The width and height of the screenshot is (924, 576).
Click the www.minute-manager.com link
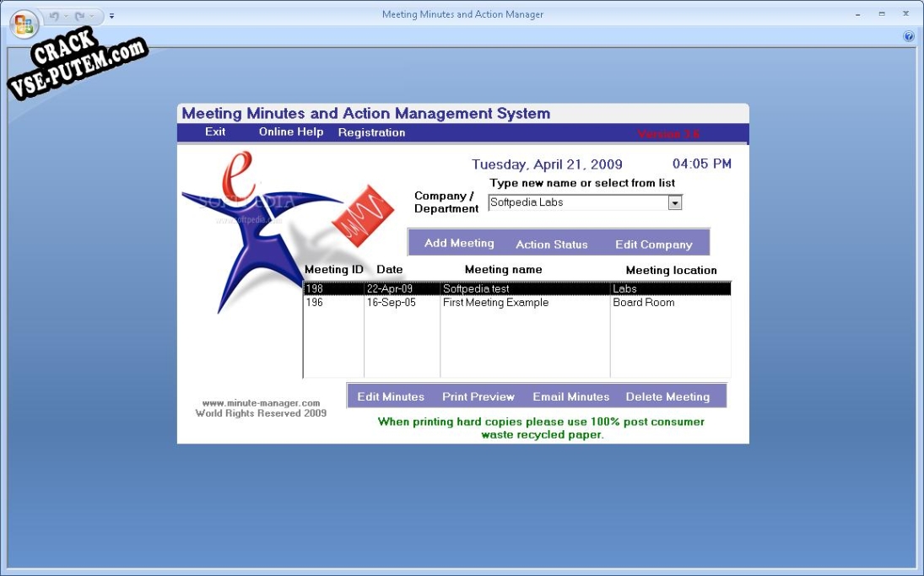pos(261,403)
